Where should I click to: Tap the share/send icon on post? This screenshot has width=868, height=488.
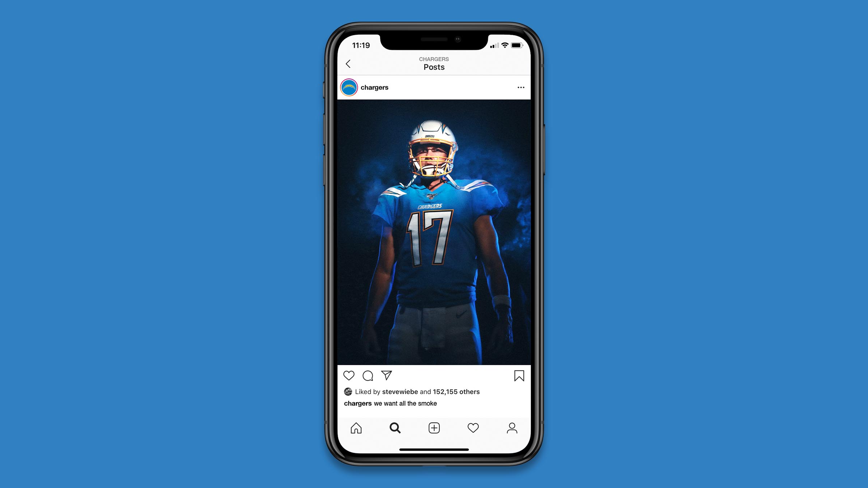(386, 376)
